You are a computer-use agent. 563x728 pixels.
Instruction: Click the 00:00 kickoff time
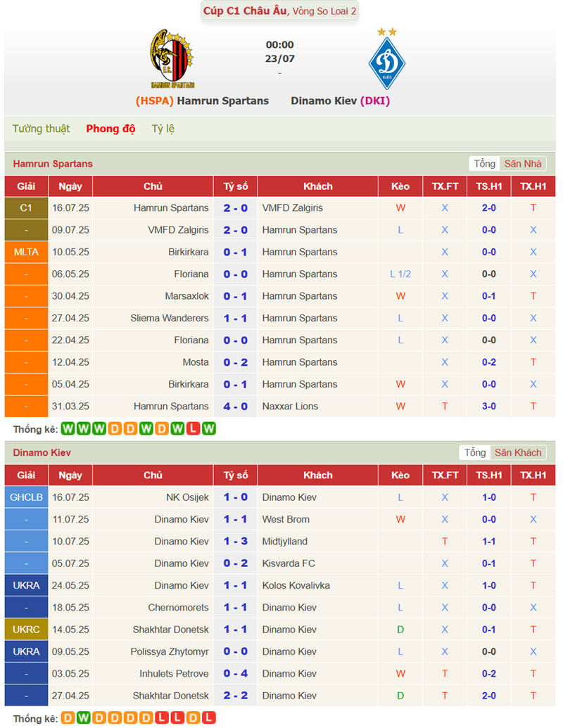tap(279, 45)
